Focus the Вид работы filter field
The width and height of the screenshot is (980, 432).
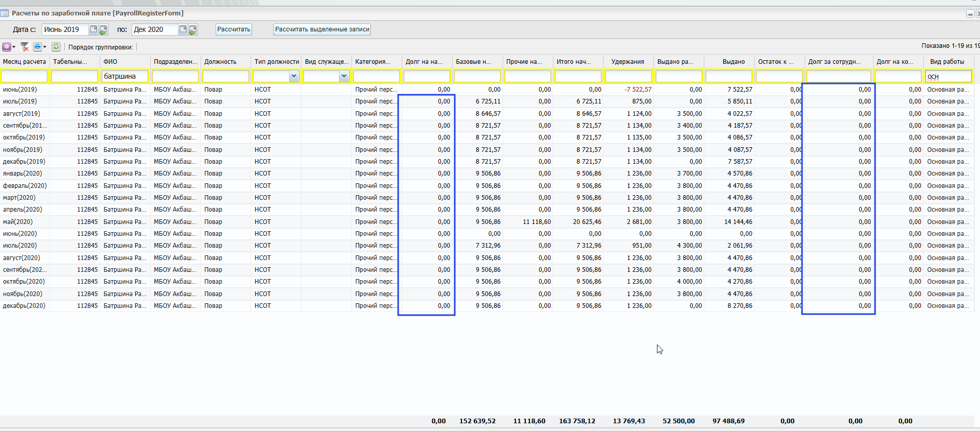948,77
